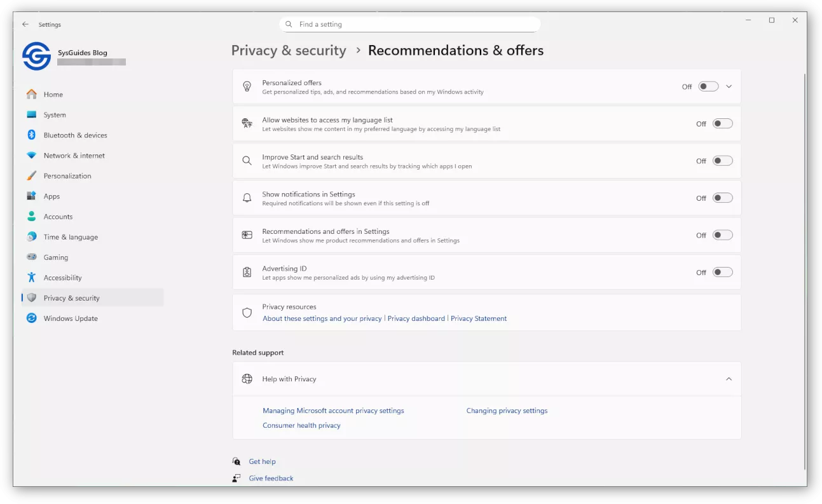
Task: Click the SysGuides Blog profile avatar
Action: pyautogui.click(x=36, y=56)
